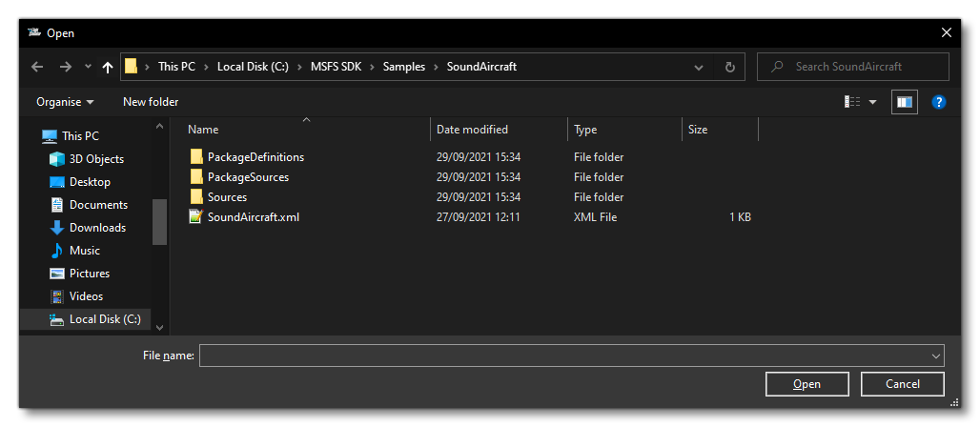
Task: Open view options dropdown arrow
Action: (x=872, y=102)
